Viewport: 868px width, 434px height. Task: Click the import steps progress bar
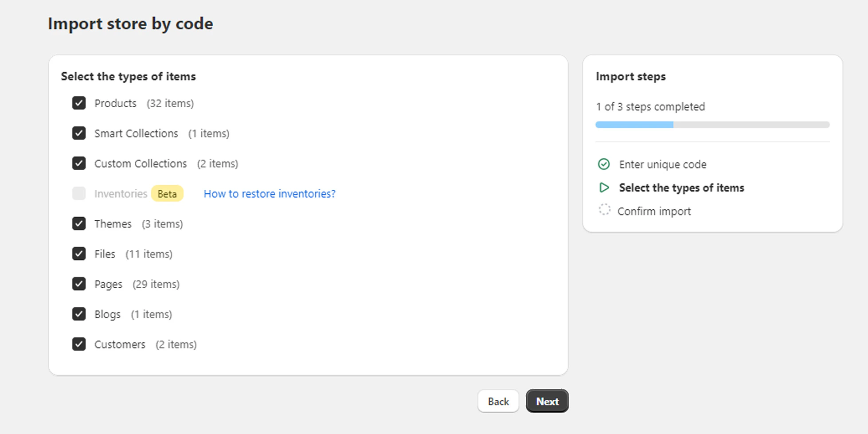point(712,125)
